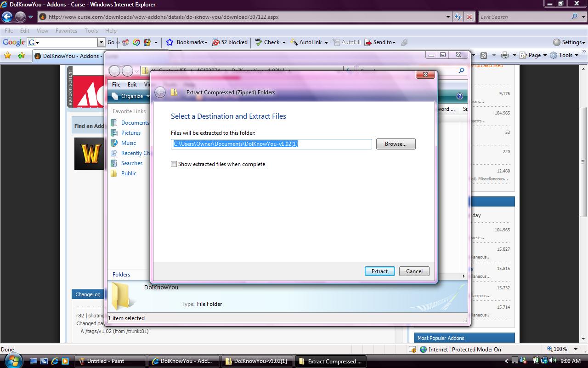The height and width of the screenshot is (368, 588).
Task: Open Live Search provider dropdown arrow
Action: tap(582, 17)
